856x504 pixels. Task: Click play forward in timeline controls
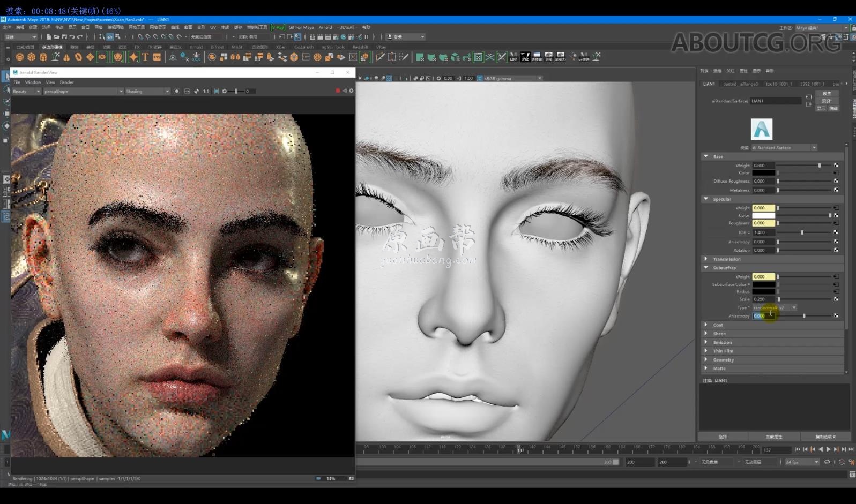(x=828, y=449)
